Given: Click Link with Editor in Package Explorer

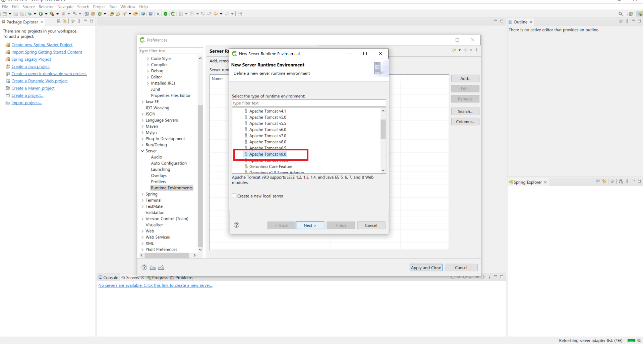Looking at the screenshot, I should point(65,21).
